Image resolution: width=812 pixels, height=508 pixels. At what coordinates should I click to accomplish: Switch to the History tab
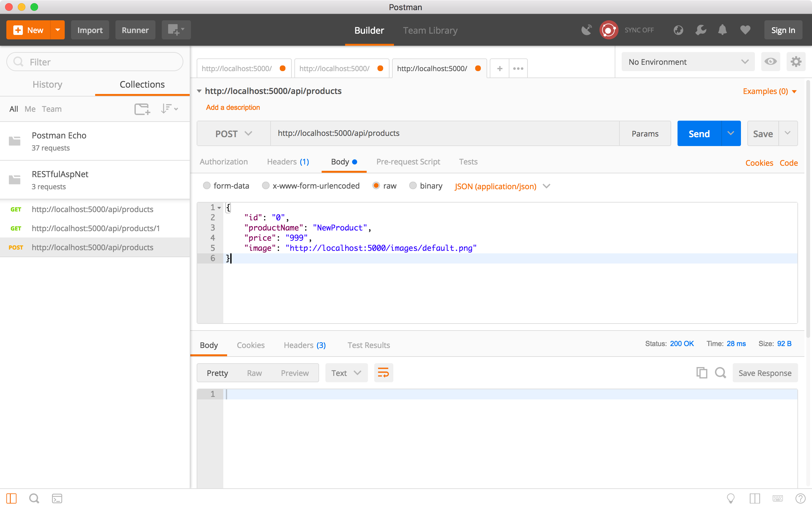47,84
